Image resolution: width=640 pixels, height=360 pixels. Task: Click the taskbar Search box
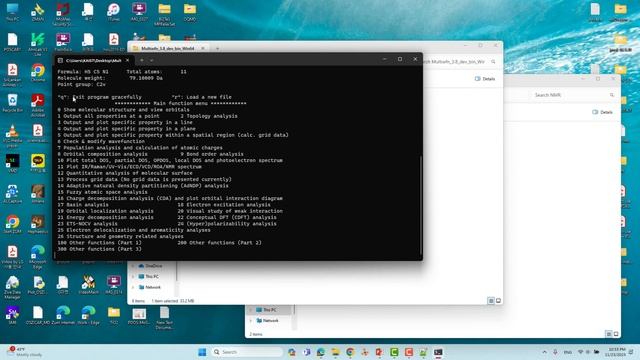[x=247, y=352]
